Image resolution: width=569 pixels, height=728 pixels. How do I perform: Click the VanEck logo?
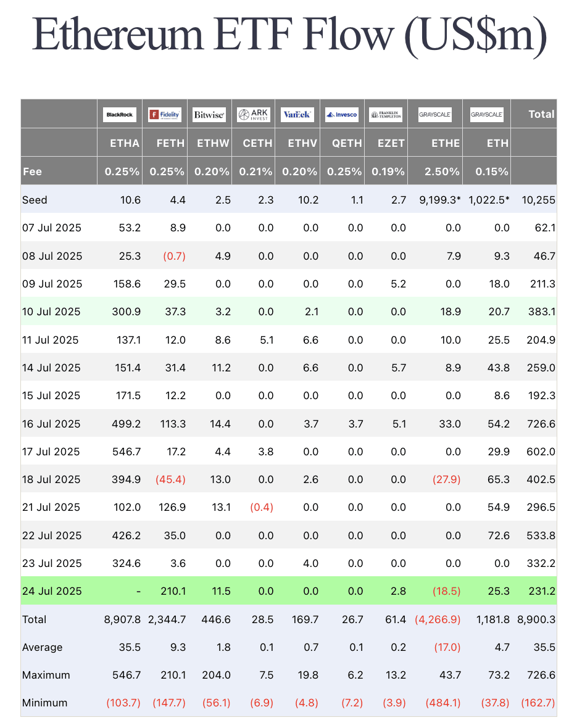(x=297, y=114)
